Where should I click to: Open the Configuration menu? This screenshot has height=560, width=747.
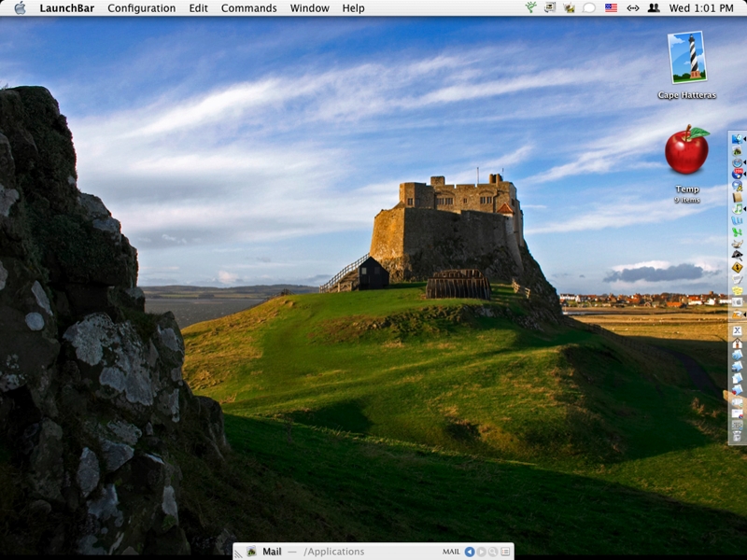coord(141,7)
